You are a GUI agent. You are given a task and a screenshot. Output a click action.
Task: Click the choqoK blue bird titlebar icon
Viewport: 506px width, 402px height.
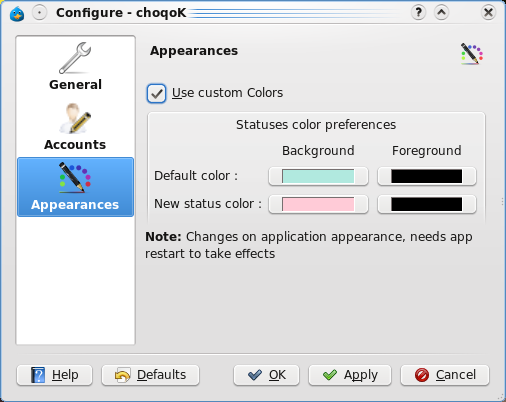(x=17, y=13)
